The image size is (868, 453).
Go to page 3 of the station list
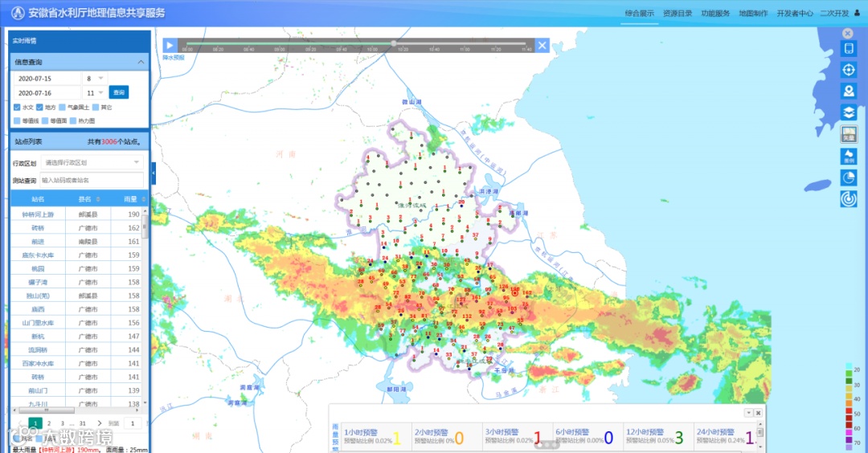(62, 423)
